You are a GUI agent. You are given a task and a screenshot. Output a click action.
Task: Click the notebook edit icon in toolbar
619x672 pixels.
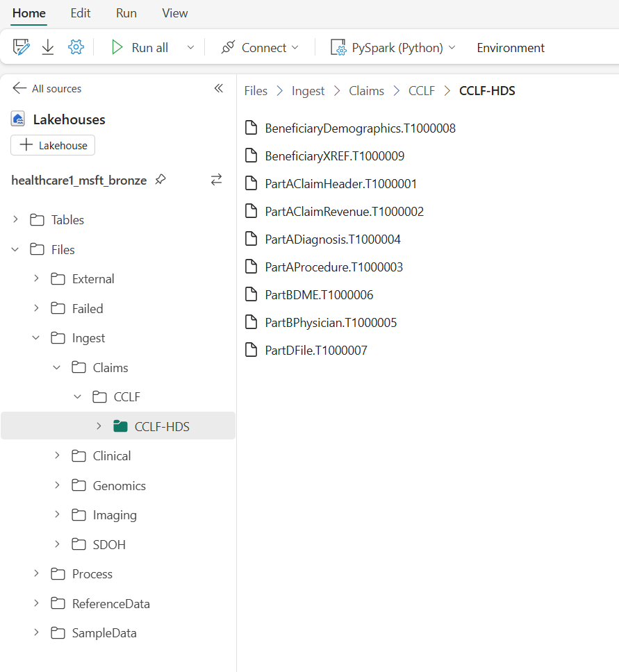click(x=22, y=47)
